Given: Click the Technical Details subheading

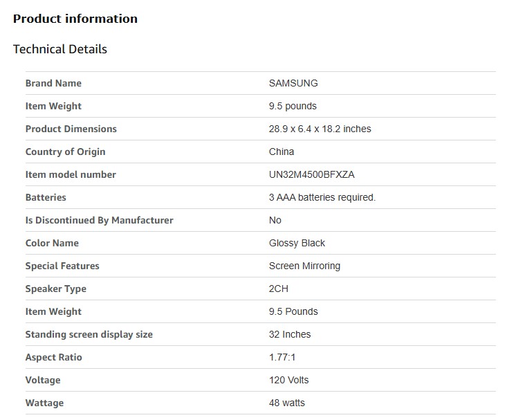Looking at the screenshot, I should (x=60, y=49).
